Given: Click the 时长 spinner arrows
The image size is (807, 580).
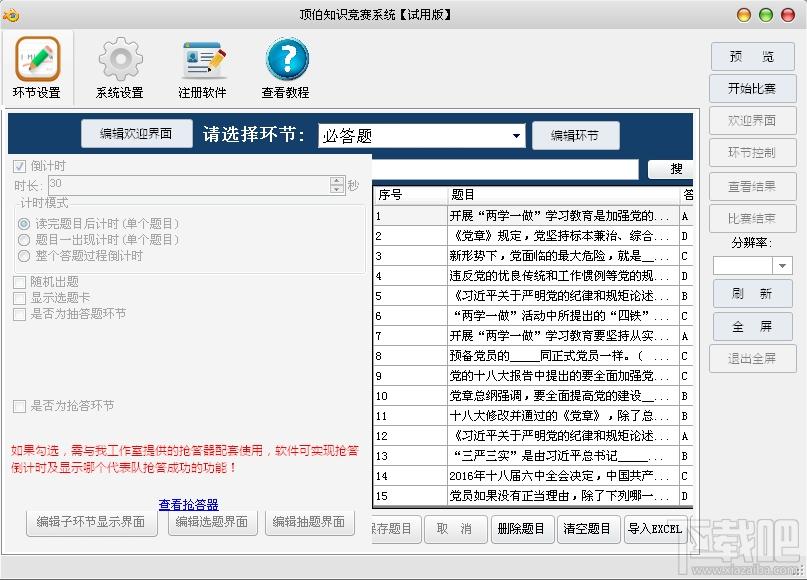Looking at the screenshot, I should click(x=337, y=185).
